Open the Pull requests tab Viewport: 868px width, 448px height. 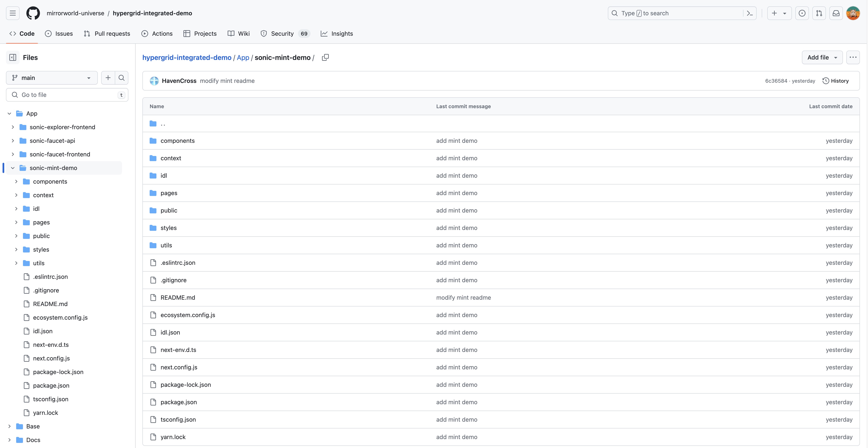tap(107, 34)
